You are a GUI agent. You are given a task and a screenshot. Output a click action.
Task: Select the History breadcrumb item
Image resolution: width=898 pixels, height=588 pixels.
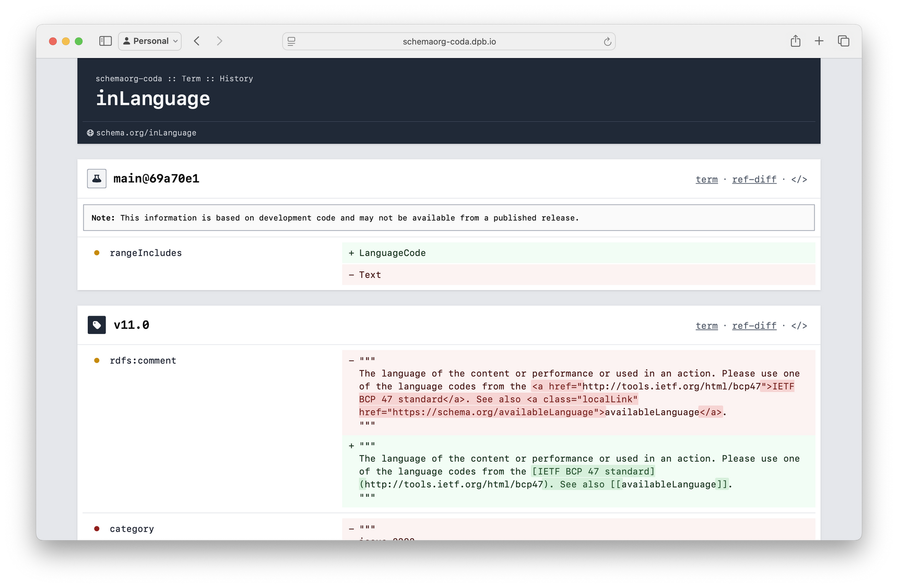(237, 79)
